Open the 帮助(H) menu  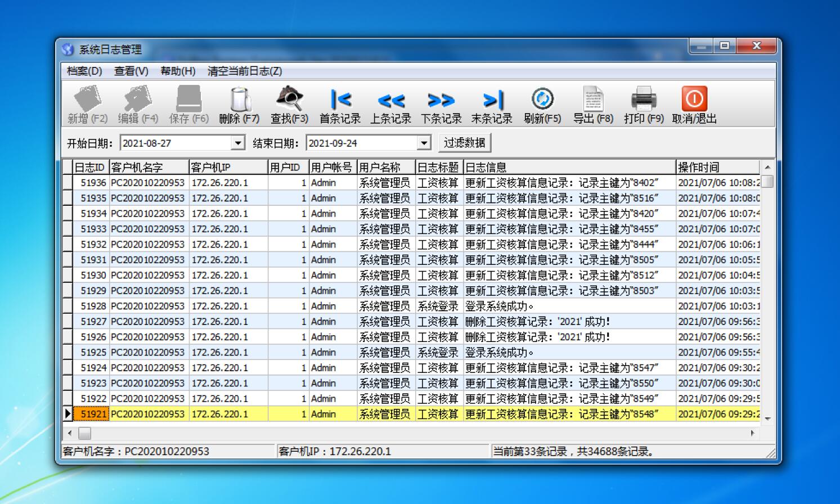pyautogui.click(x=178, y=71)
